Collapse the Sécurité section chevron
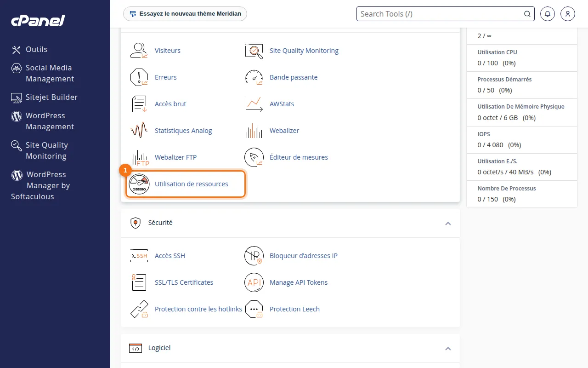The height and width of the screenshot is (368, 588). coord(448,224)
